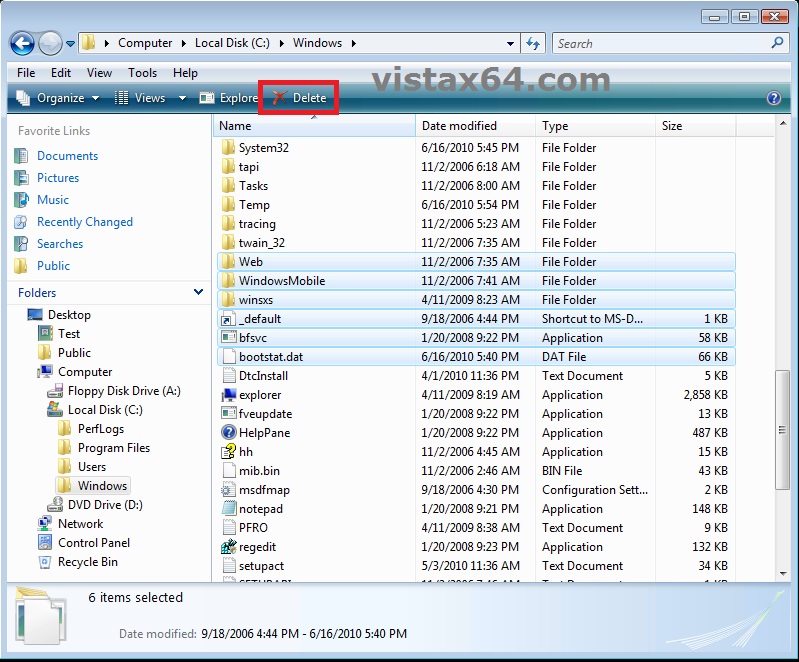Select the fveupdate application icon

click(x=228, y=413)
